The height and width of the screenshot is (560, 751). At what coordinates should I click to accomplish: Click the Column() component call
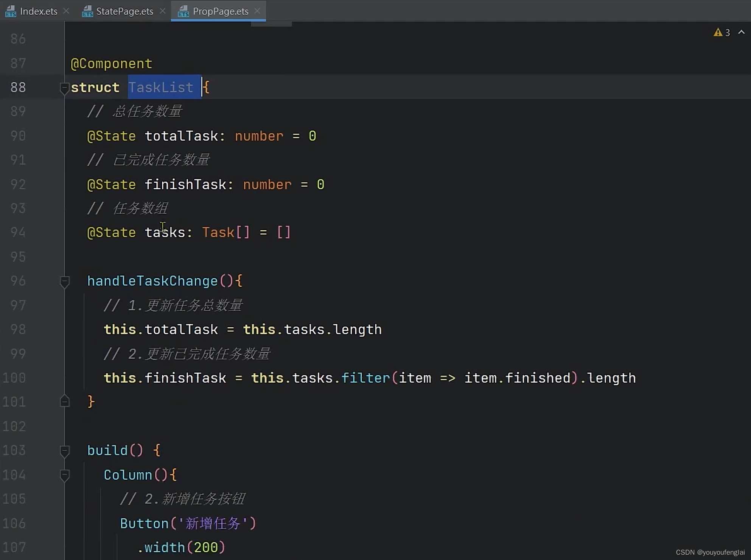135,475
